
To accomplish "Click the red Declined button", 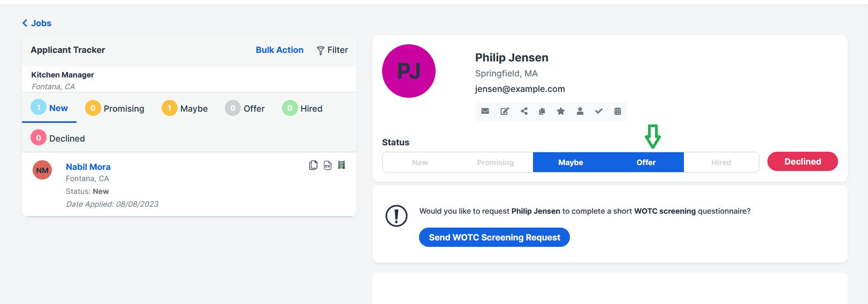I will [x=802, y=161].
